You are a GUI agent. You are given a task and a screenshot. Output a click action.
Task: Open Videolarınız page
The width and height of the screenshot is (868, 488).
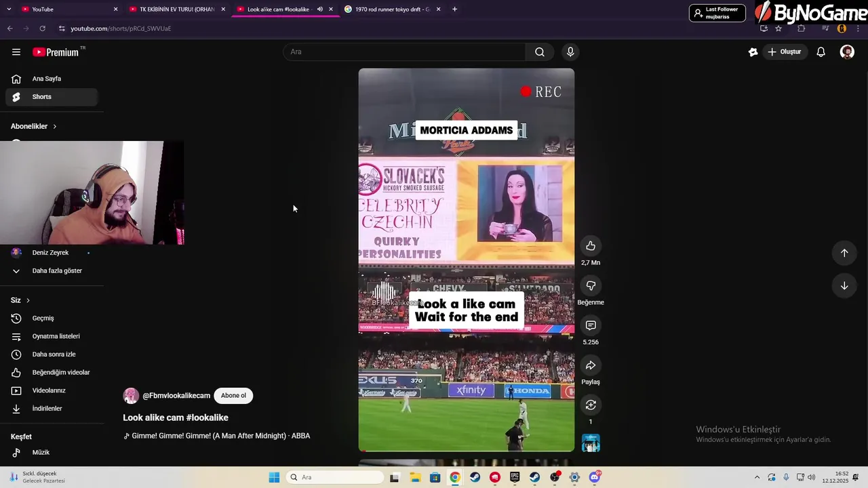(53, 391)
